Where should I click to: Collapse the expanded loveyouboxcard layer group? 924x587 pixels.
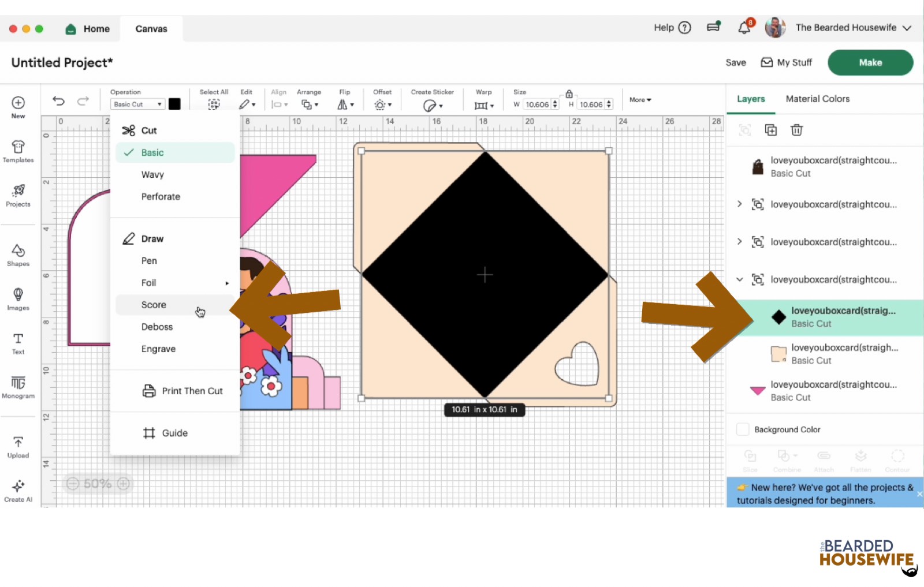tap(739, 279)
